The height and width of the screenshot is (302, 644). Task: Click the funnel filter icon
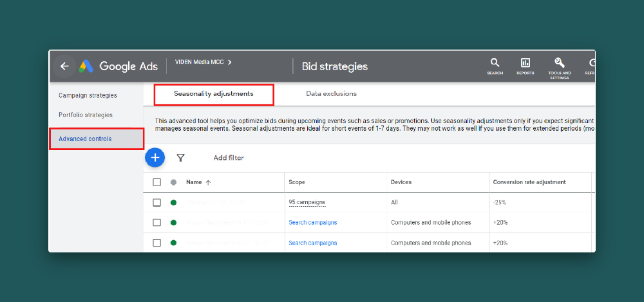[180, 158]
